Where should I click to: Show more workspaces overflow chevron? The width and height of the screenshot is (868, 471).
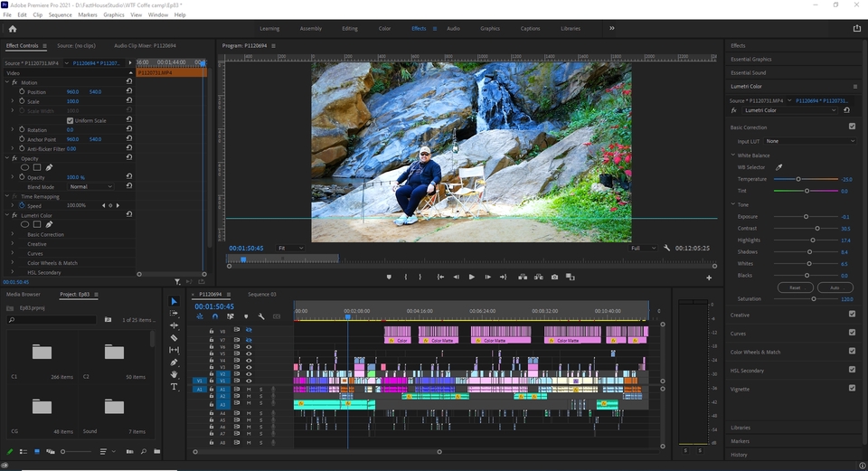[x=612, y=28]
